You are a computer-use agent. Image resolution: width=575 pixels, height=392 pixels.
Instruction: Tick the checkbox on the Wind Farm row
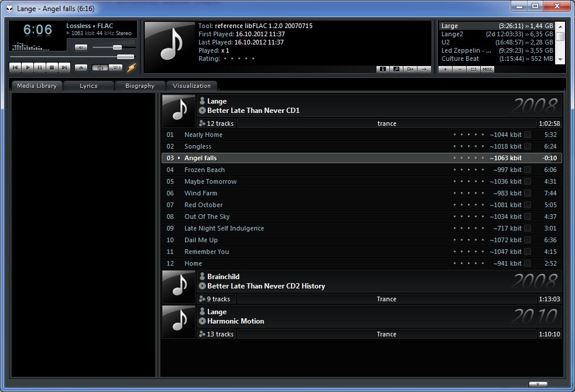(528, 194)
